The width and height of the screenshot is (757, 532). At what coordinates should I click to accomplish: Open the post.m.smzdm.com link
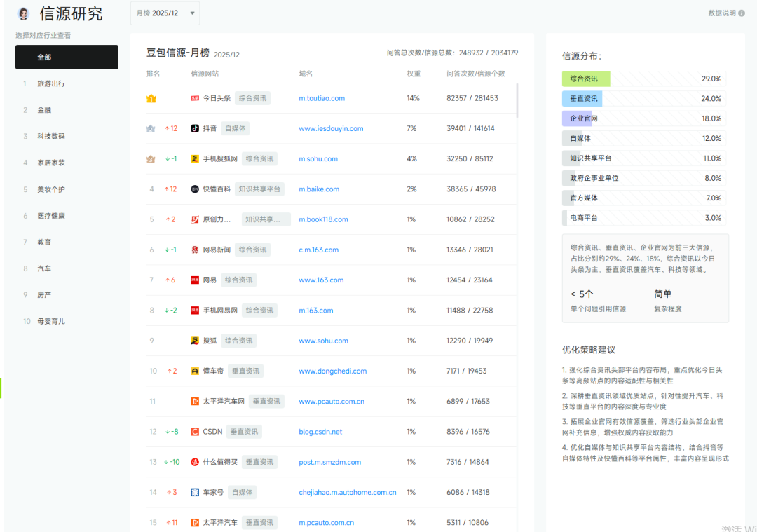[329, 462]
